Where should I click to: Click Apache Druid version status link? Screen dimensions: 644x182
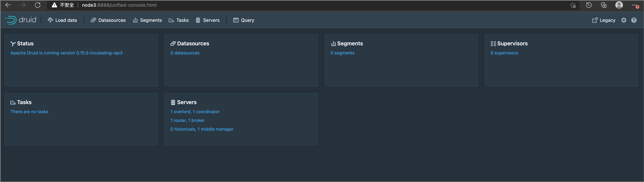pyautogui.click(x=66, y=53)
